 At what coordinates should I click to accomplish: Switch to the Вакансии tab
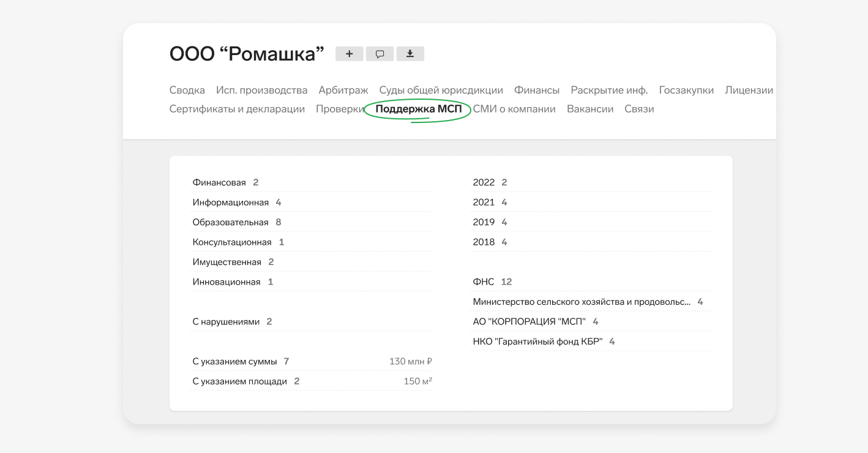click(589, 109)
